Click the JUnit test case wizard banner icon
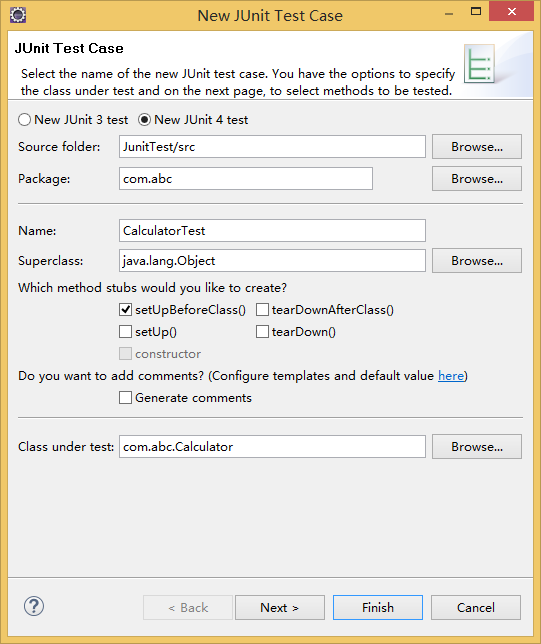 pos(479,64)
